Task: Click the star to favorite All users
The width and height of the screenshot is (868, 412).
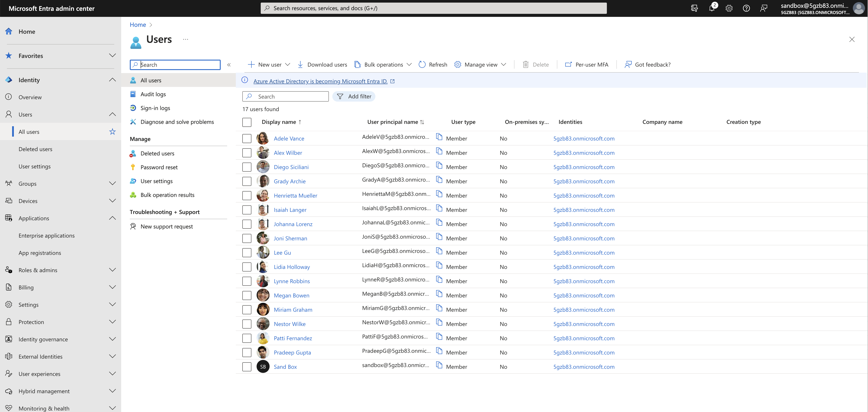Action: (113, 132)
